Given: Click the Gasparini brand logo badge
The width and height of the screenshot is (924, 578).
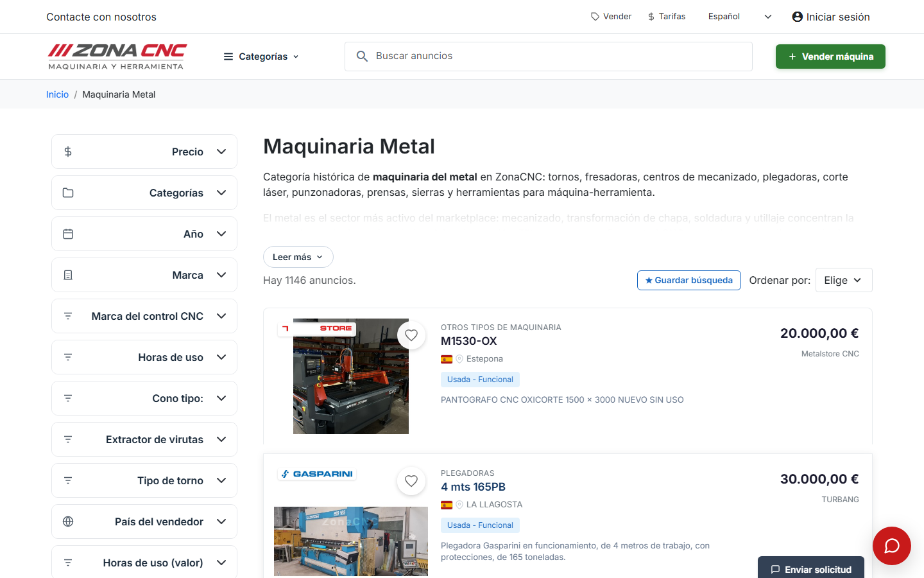Looking at the screenshot, I should (x=317, y=474).
